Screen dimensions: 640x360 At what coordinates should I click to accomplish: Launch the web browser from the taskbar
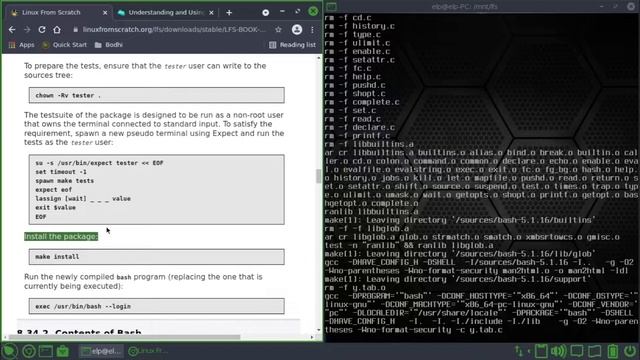[29, 351]
